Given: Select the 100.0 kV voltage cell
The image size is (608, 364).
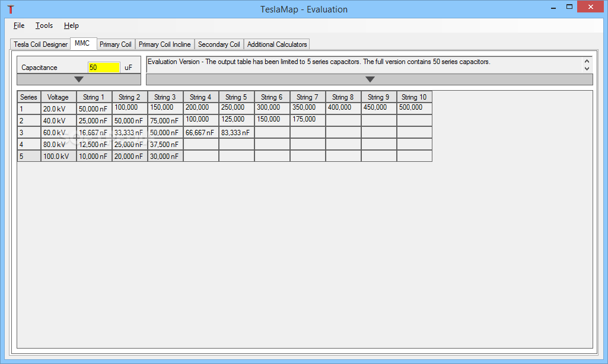Looking at the screenshot, I should click(58, 157).
